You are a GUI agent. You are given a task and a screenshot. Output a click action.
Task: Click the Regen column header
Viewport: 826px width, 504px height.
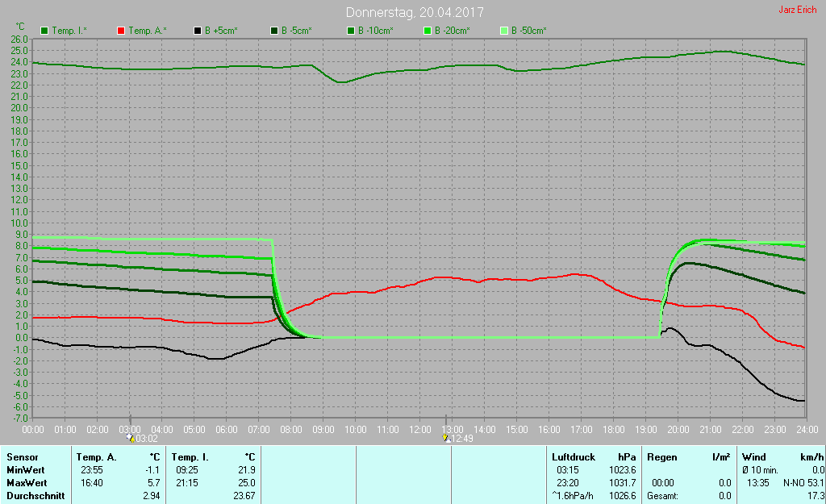(x=661, y=457)
